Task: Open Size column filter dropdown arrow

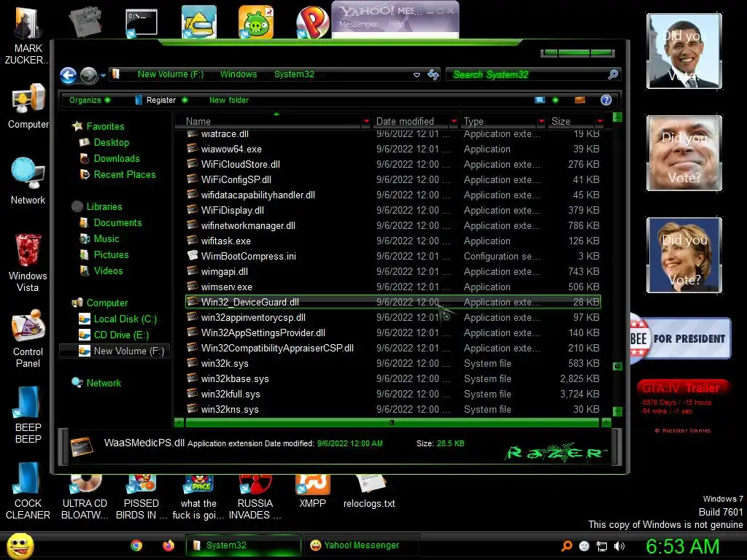Action: [x=600, y=122]
